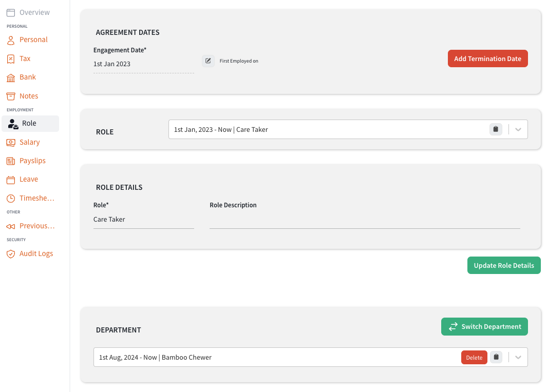Screen dimensions: 547x392
Task: Click Update Role Details button
Action: pos(504,265)
